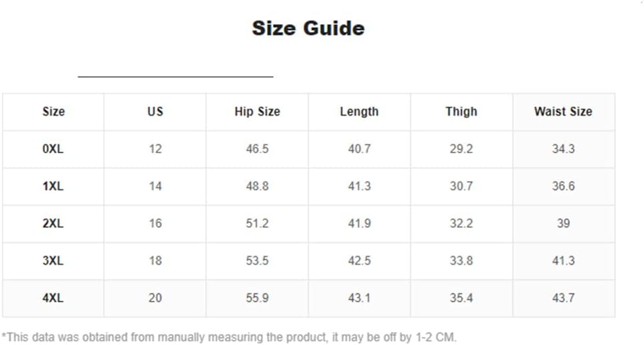Viewport: 644px width, 345px height.
Task: Click the Waist Size column header
Action: point(563,112)
